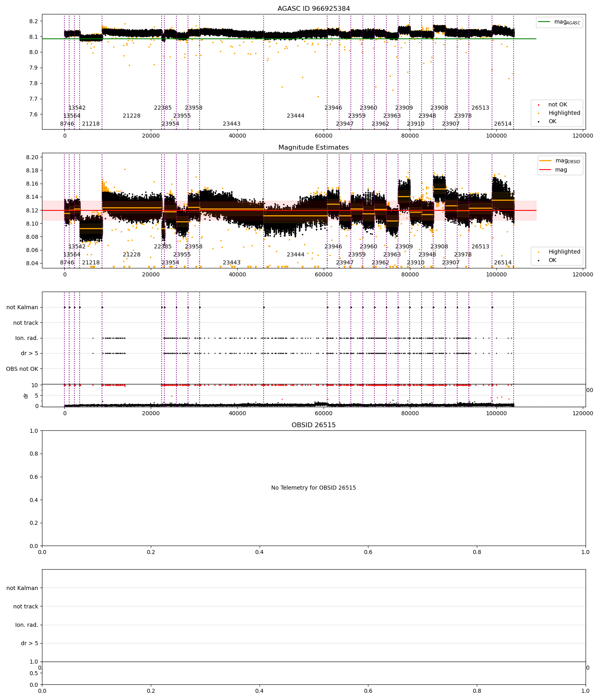Click the '8.16' y-axis tick label
The height and width of the screenshot is (700, 600).
pos(33,184)
